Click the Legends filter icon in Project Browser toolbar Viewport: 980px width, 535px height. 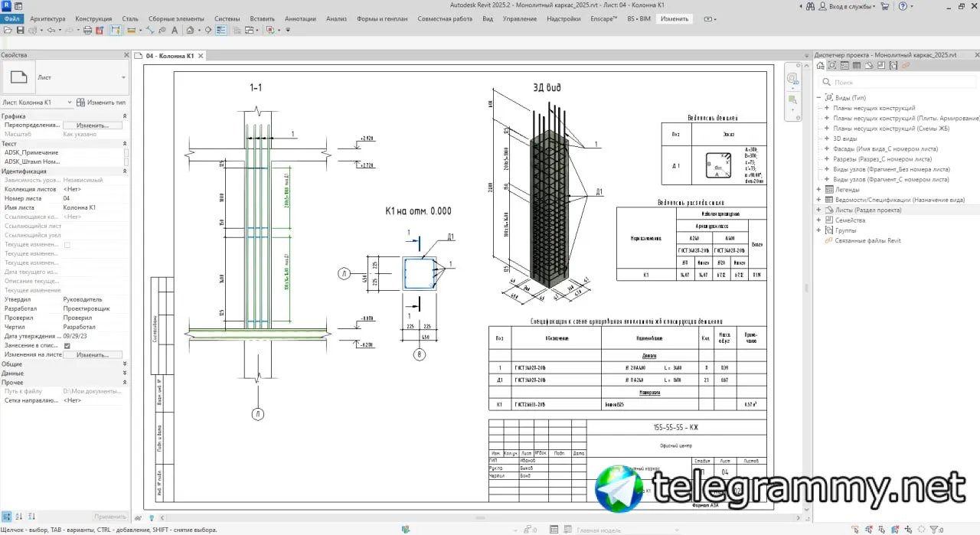(x=844, y=66)
